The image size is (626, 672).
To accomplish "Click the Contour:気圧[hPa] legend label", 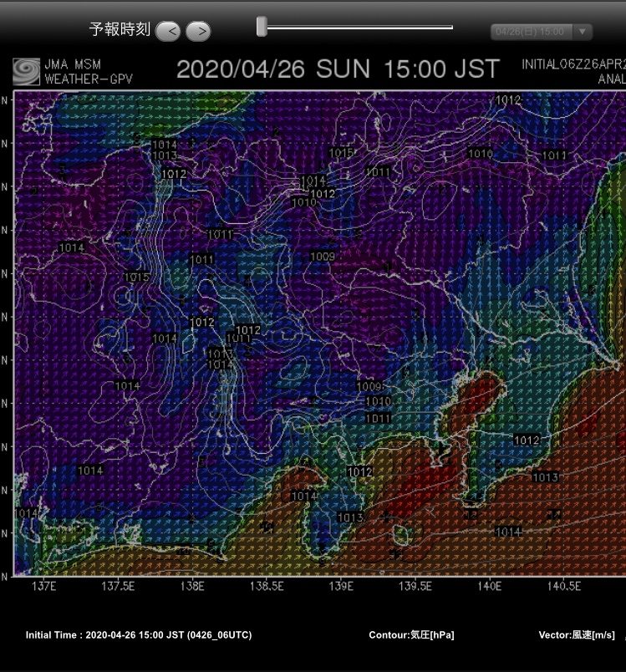I will coord(411,635).
